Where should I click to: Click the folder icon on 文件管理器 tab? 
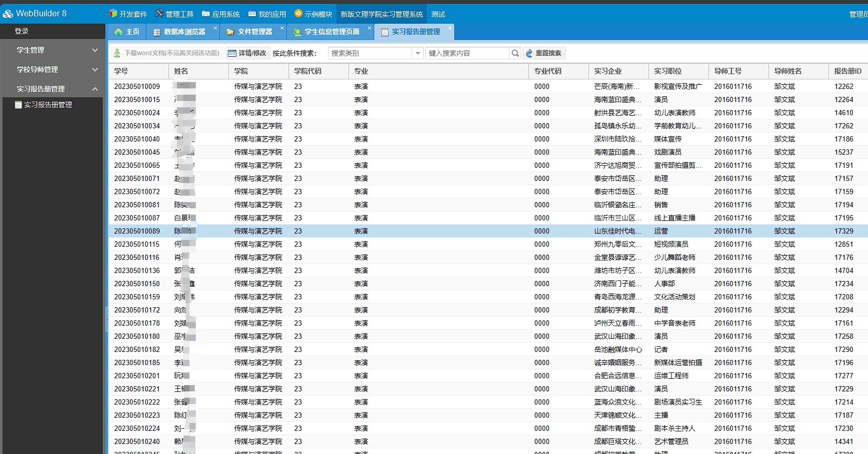pyautogui.click(x=231, y=32)
